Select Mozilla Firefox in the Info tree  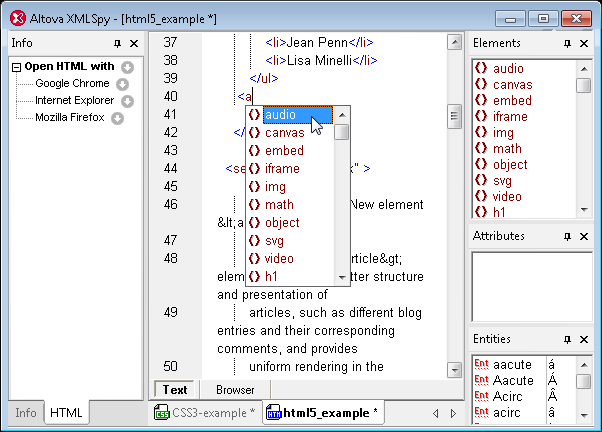[69, 117]
